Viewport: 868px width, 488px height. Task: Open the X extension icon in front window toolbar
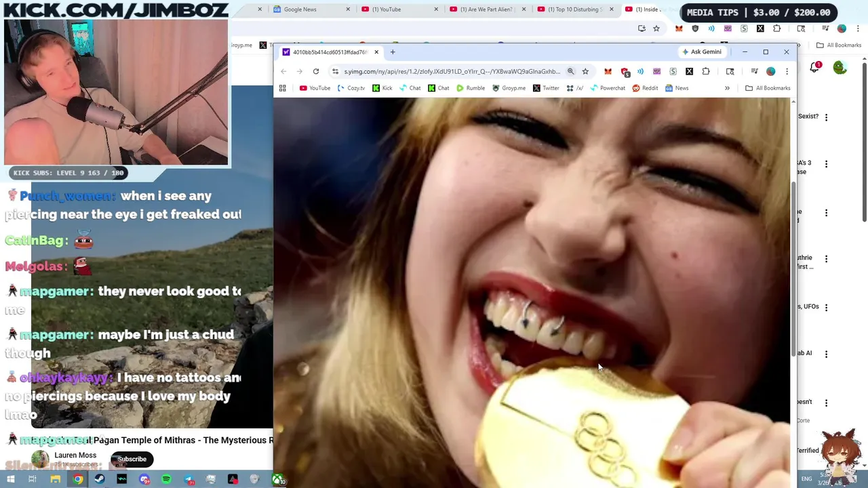coord(689,71)
